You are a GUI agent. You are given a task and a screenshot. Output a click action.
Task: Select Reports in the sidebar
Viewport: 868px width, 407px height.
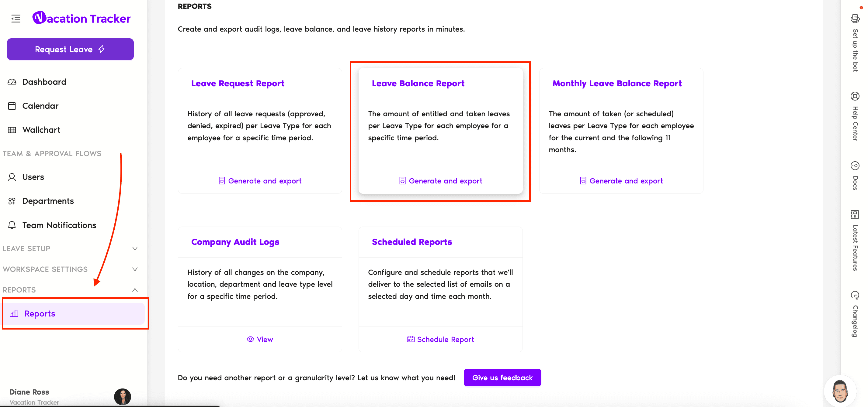tap(40, 313)
